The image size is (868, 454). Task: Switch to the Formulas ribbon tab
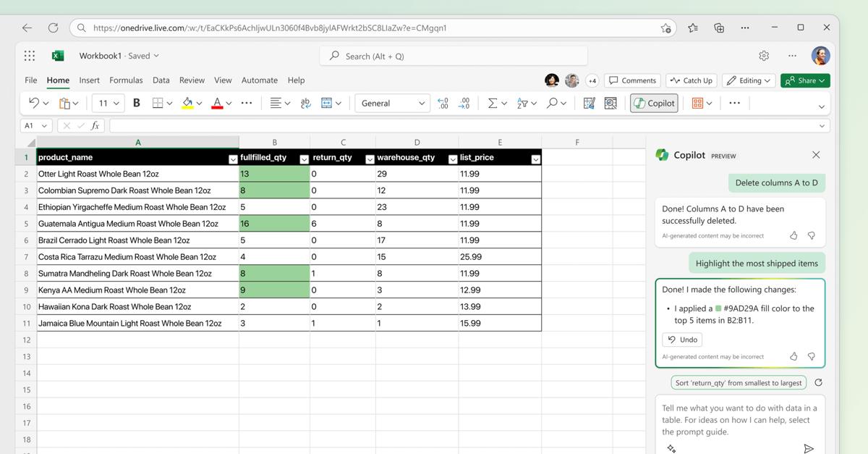point(126,80)
